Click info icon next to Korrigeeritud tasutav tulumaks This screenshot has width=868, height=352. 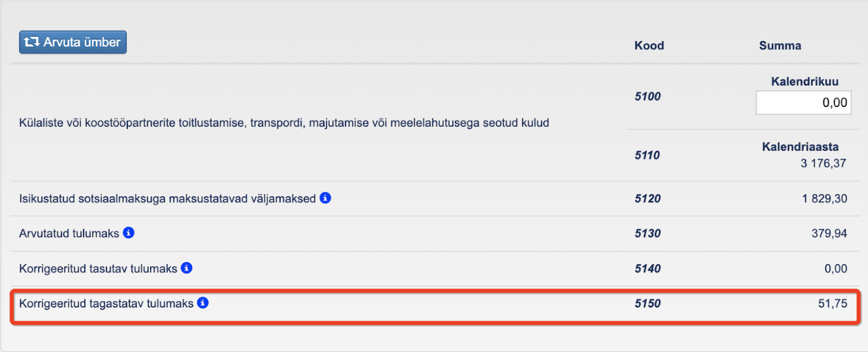[187, 268]
